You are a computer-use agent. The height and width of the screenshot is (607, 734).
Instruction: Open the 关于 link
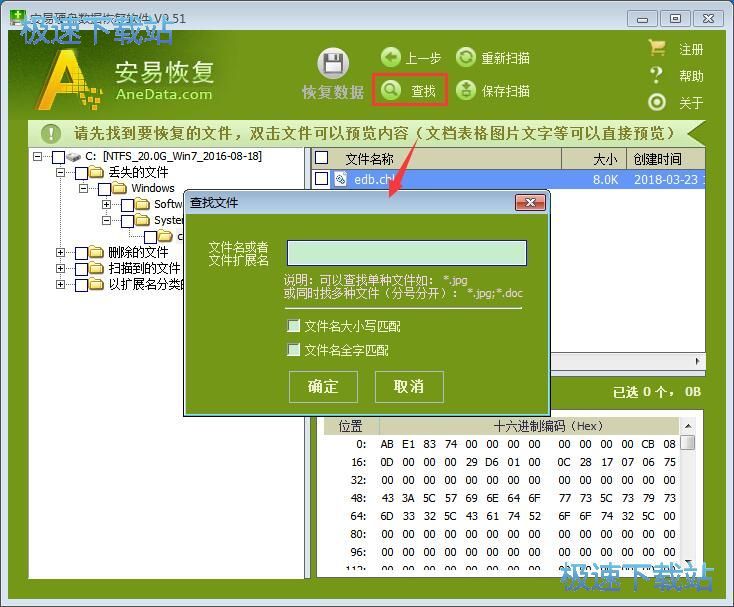click(x=691, y=103)
